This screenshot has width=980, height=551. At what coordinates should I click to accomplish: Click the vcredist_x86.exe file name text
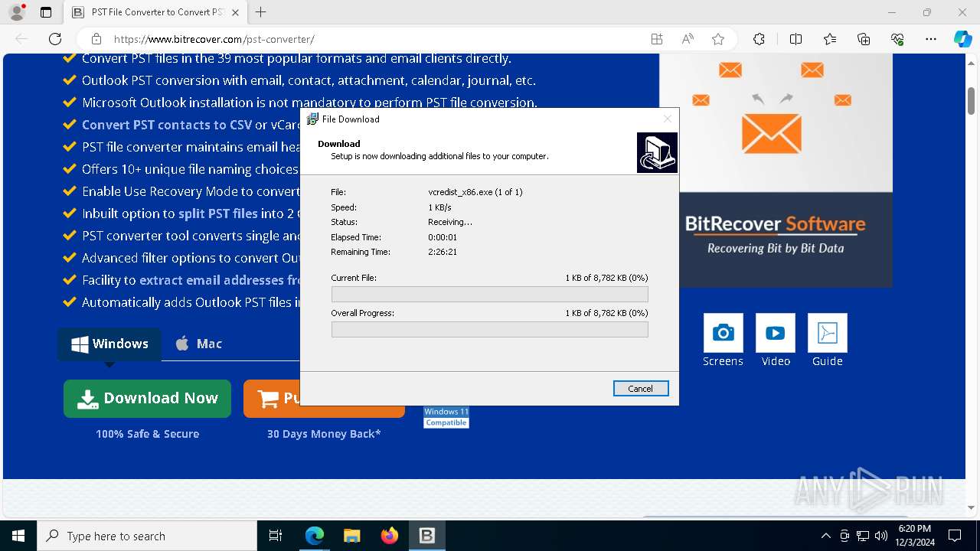coord(475,192)
